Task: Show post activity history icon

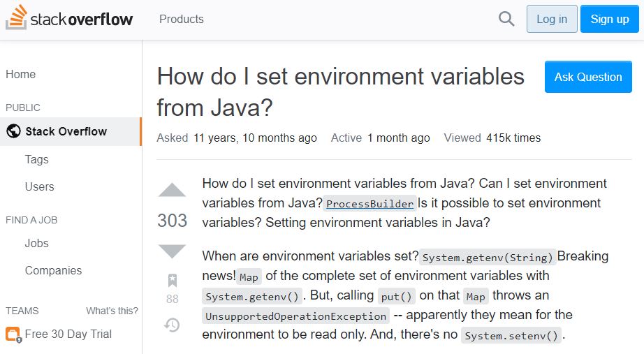Action: pos(172,325)
